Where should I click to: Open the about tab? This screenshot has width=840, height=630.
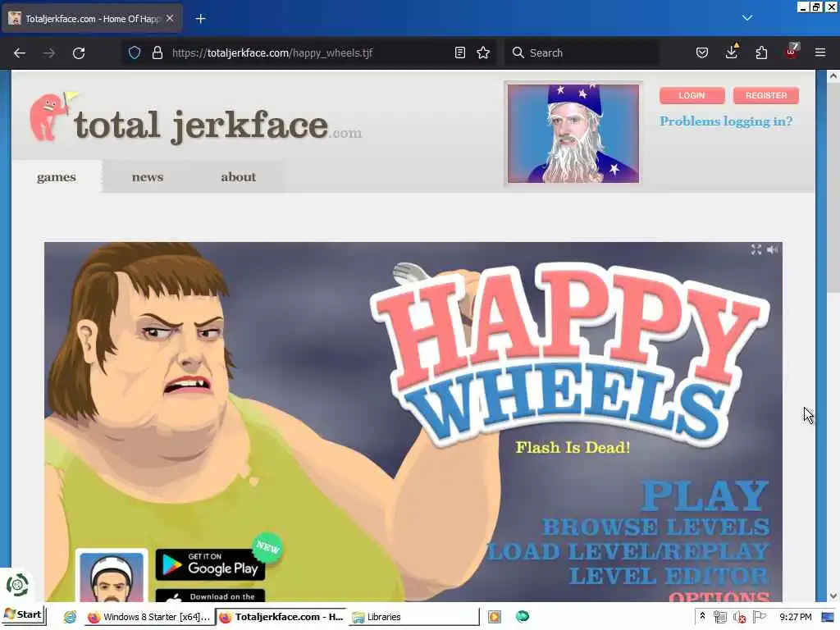click(x=239, y=177)
